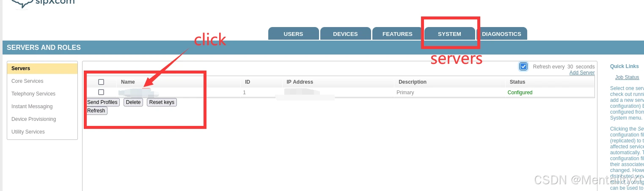Screen dimensions: 644x191
Task: Open Telephony Services in the sidebar
Action: coord(33,94)
